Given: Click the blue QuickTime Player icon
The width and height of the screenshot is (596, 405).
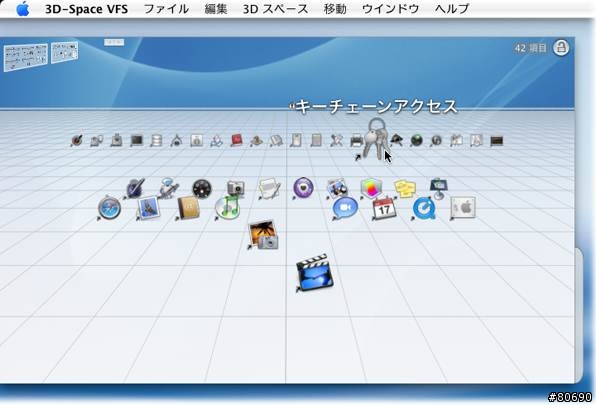Looking at the screenshot, I should point(424,208).
